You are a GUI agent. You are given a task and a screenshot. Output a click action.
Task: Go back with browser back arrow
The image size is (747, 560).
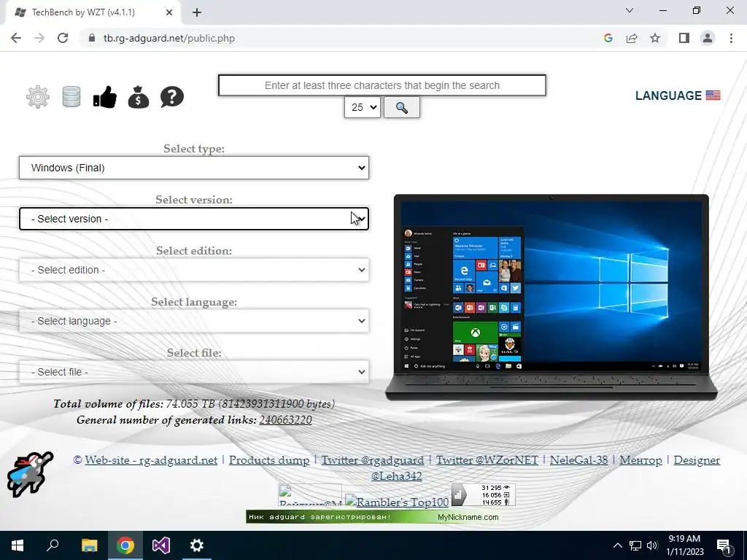click(16, 38)
